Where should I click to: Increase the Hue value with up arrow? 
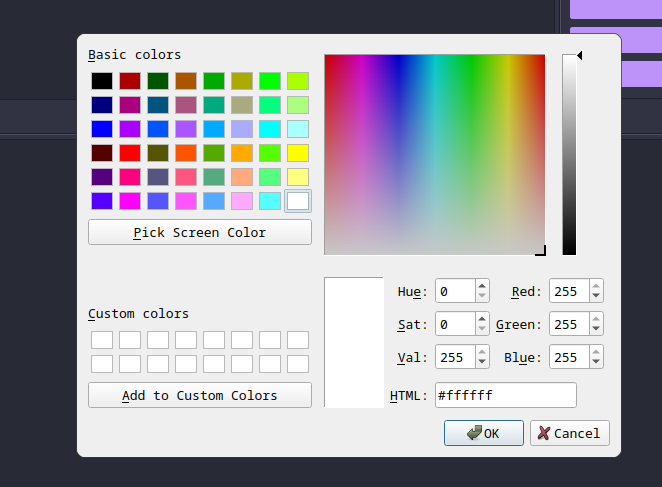pos(482,286)
